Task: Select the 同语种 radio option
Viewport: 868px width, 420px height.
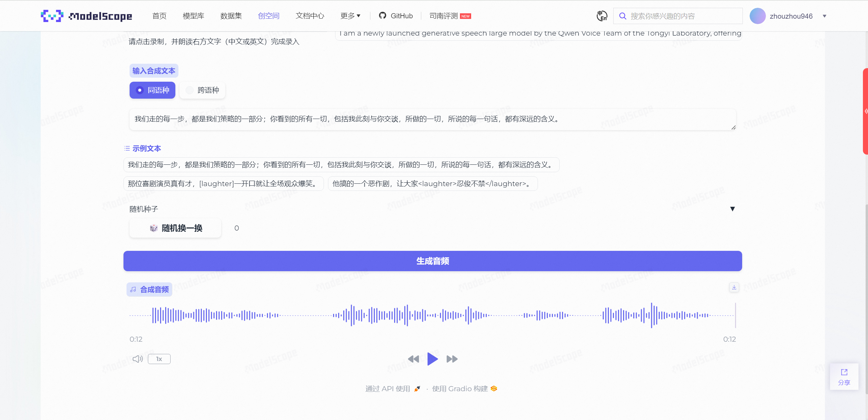Action: (x=152, y=90)
